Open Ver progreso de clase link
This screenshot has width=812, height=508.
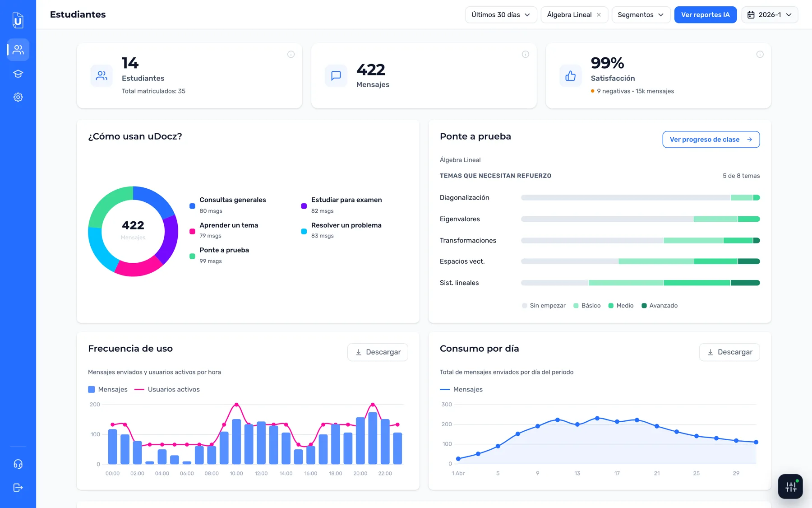[711, 140]
